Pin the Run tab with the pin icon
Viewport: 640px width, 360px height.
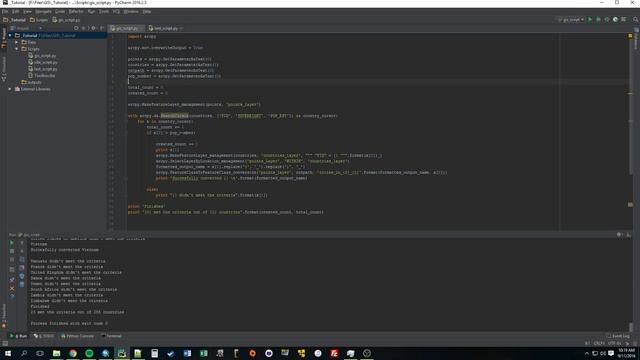point(12,280)
